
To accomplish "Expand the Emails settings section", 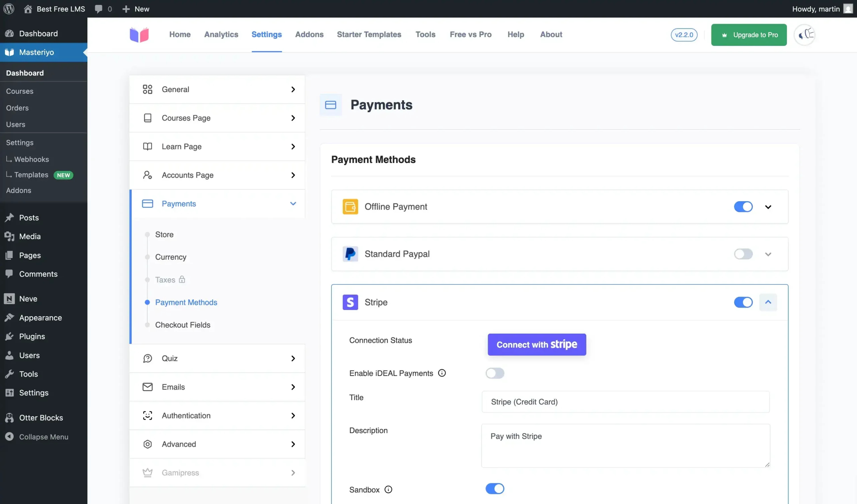I will coord(217,387).
